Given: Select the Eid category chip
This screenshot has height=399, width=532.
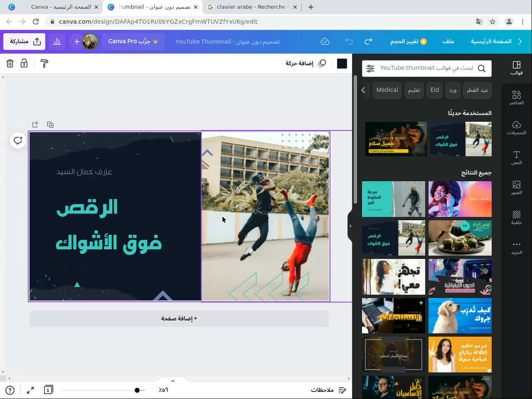Looking at the screenshot, I should (x=435, y=90).
